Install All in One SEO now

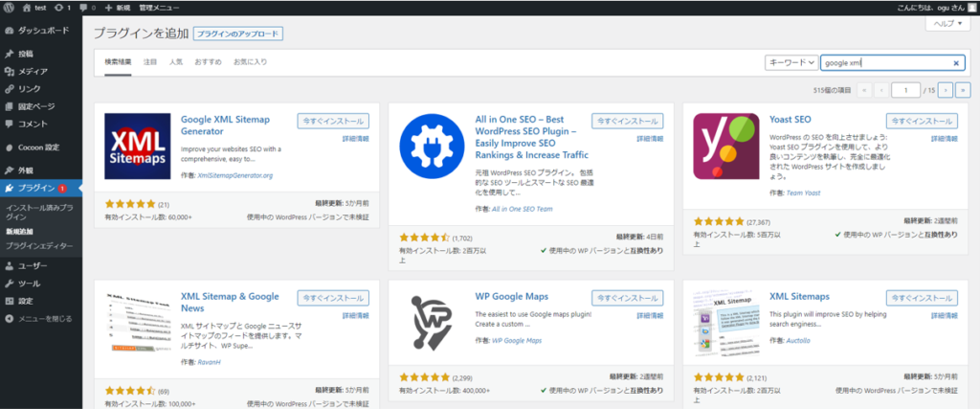[628, 121]
